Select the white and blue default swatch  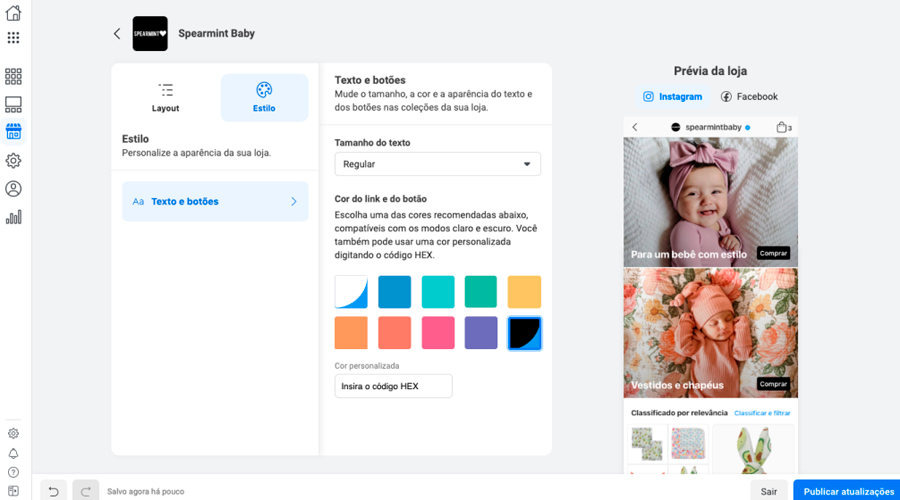[351, 292]
